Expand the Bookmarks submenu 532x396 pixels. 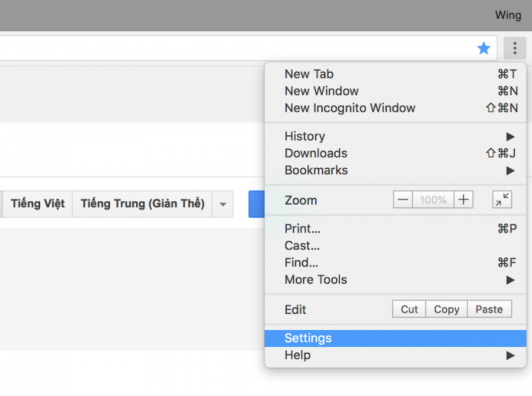(x=399, y=170)
